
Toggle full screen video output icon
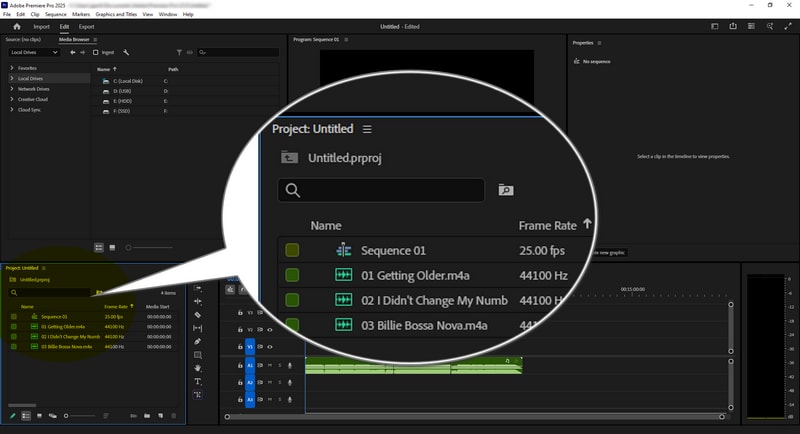tap(788, 27)
